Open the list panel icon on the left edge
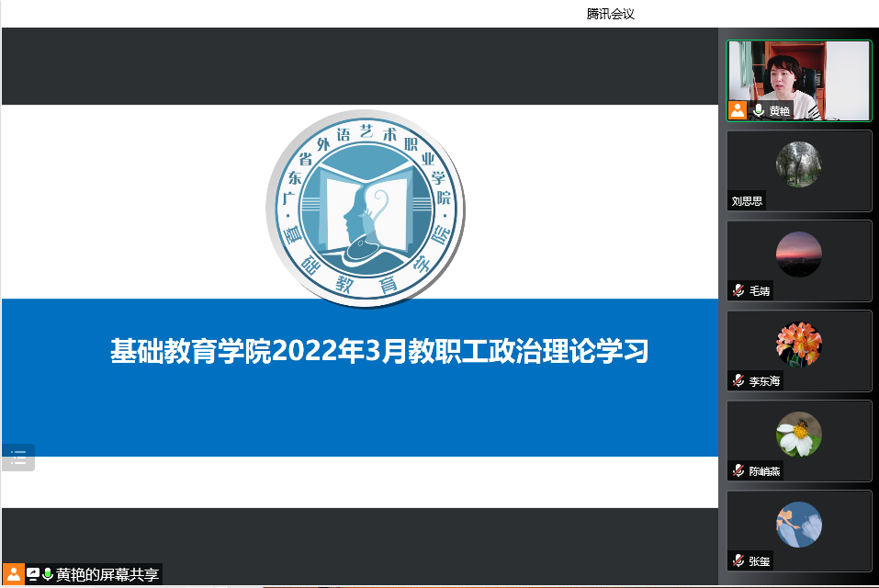Image resolution: width=879 pixels, height=588 pixels. tap(18, 458)
